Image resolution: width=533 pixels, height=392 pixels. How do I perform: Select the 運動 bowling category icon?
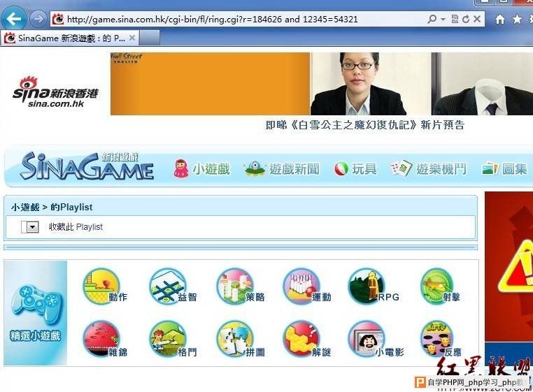[x=307, y=286]
